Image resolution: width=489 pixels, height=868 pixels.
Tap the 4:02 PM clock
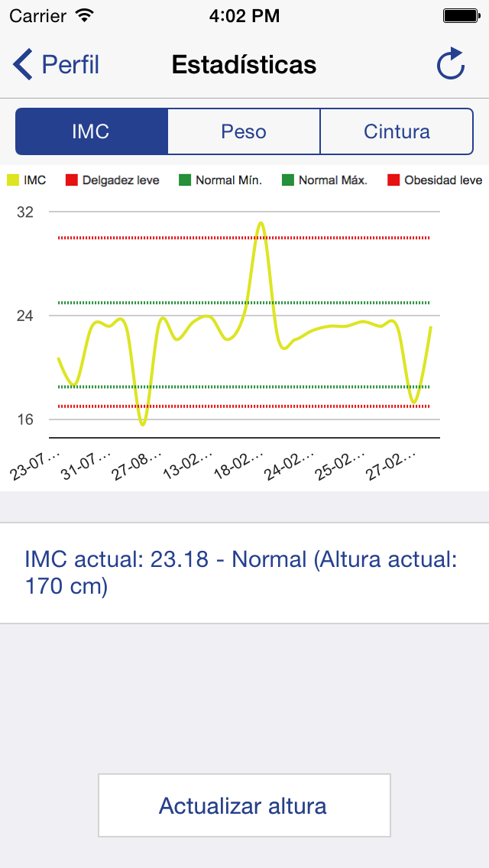tap(244, 15)
